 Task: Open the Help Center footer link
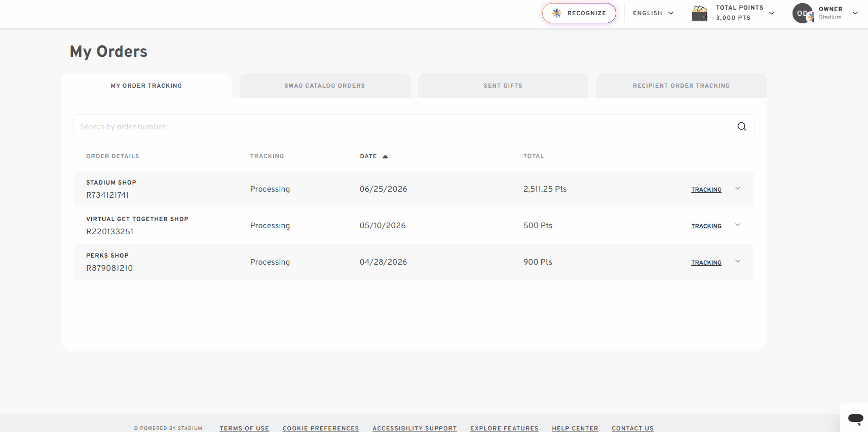pos(575,428)
